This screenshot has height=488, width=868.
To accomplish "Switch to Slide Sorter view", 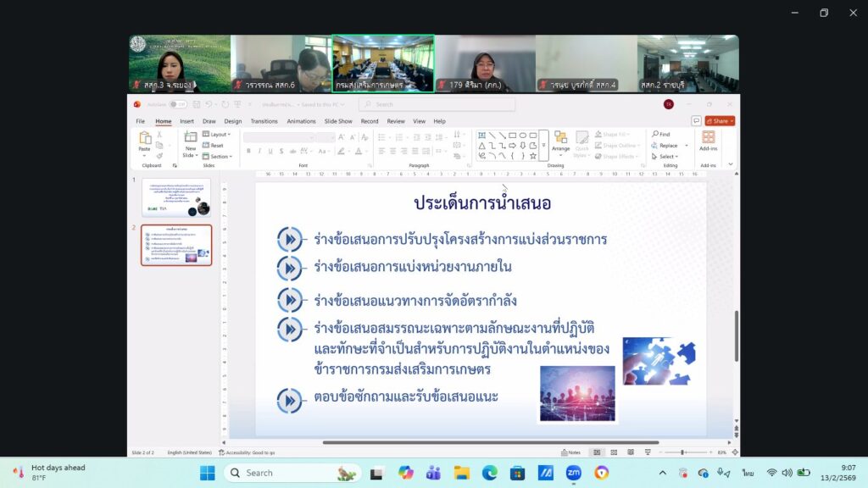I will click(614, 452).
